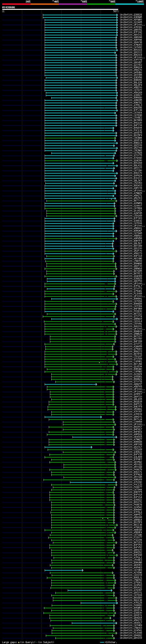The image size is (146, 644).
Task: Open UniRef100_B4G201 entry
Action: 131,326
